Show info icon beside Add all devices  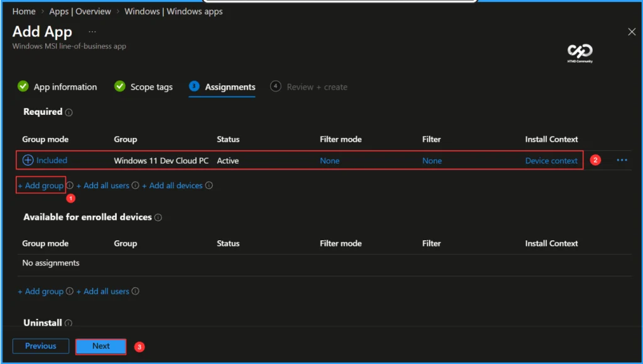click(x=208, y=185)
